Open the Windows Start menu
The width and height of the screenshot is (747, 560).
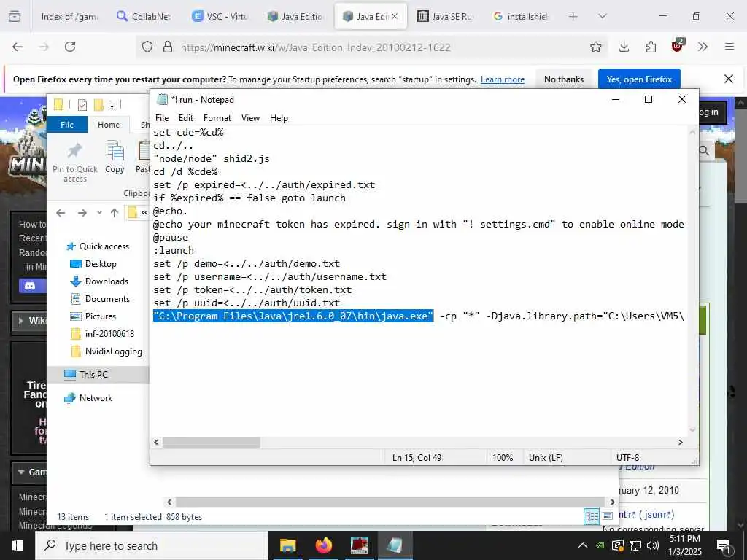[18, 545]
